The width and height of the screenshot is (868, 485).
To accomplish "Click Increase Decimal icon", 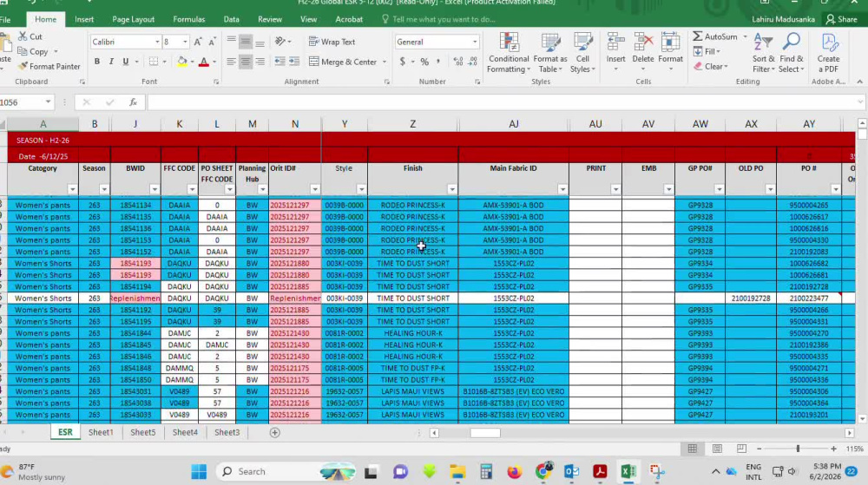I will click(458, 62).
